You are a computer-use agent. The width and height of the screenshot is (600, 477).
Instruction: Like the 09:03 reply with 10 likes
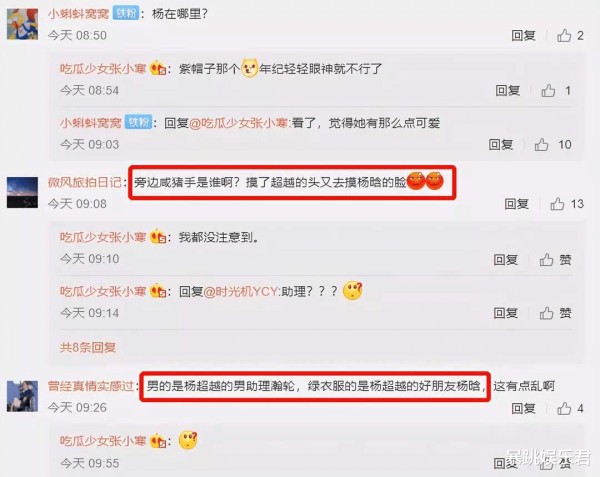(541, 145)
